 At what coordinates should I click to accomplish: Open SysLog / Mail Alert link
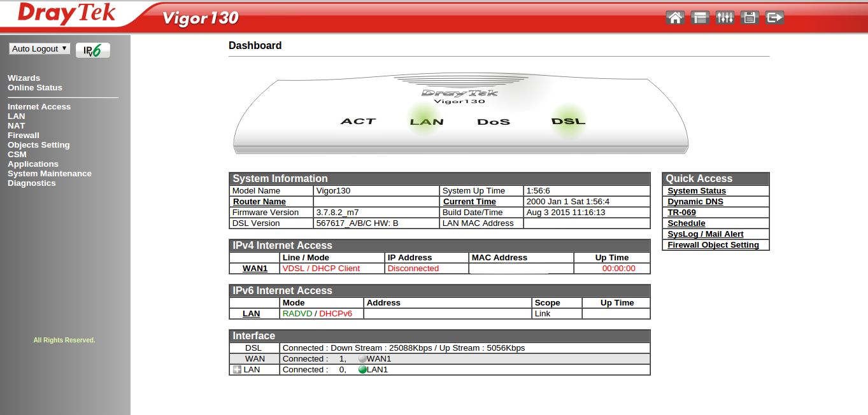[x=706, y=234]
